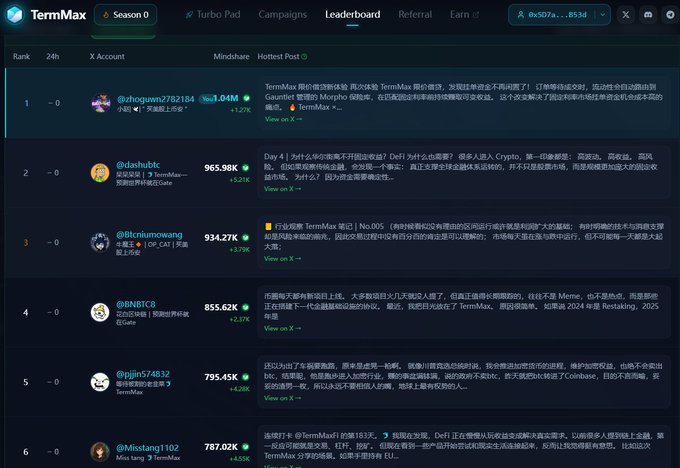This screenshot has width=680, height=468.
Task: Open the Turbo Pad tab
Action: pos(213,14)
